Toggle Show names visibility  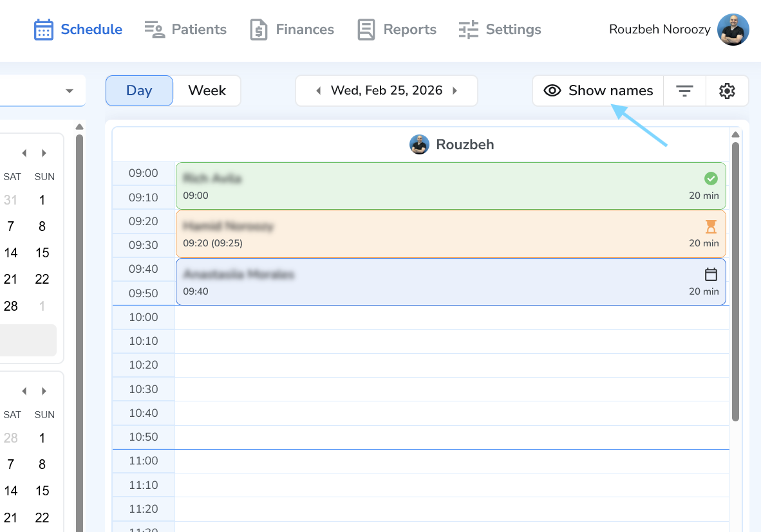[598, 91]
